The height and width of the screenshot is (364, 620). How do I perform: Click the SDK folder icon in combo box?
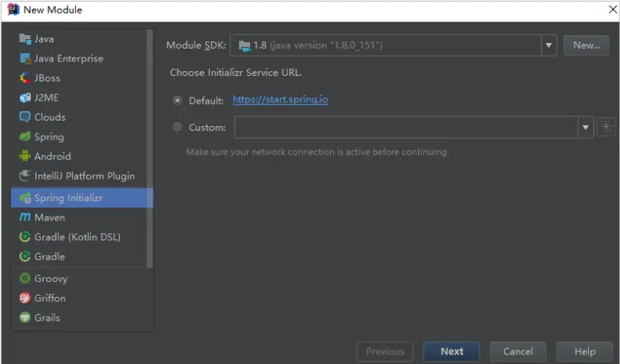point(244,45)
